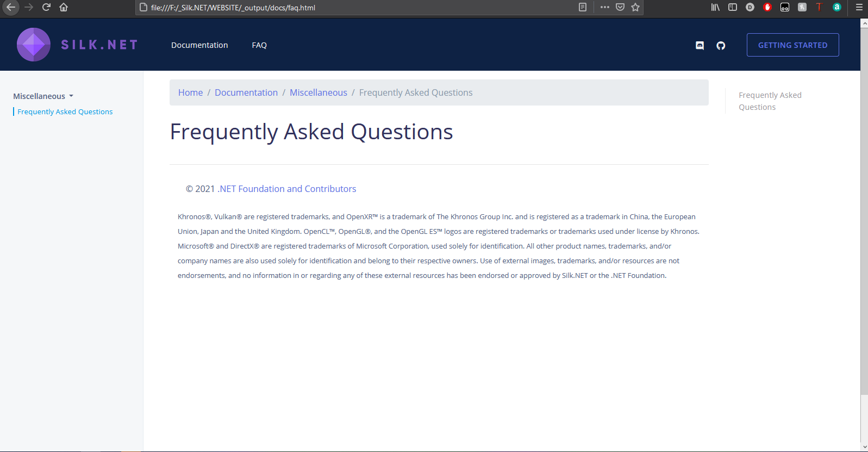868x452 pixels.
Task: Open the uBlock Origin extension icon
Action: click(x=767, y=8)
